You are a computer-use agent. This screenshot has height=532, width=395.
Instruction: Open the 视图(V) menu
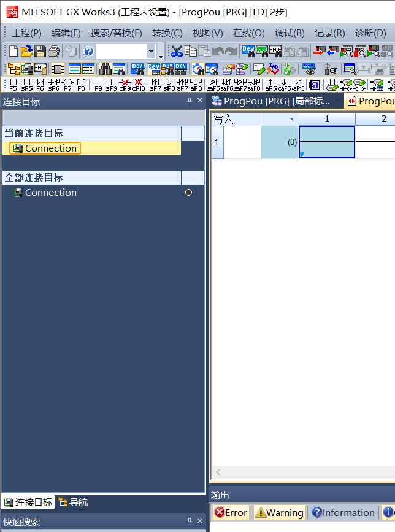click(207, 33)
